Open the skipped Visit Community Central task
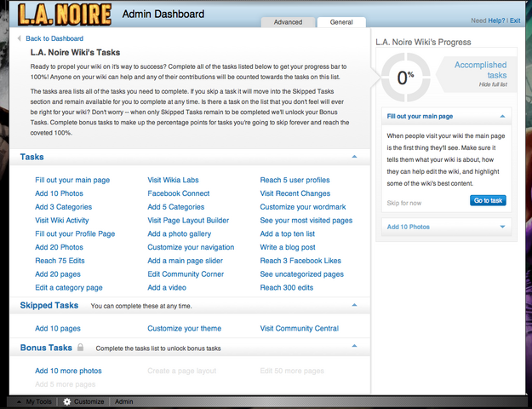The height and width of the screenshot is (409, 532). coord(300,328)
